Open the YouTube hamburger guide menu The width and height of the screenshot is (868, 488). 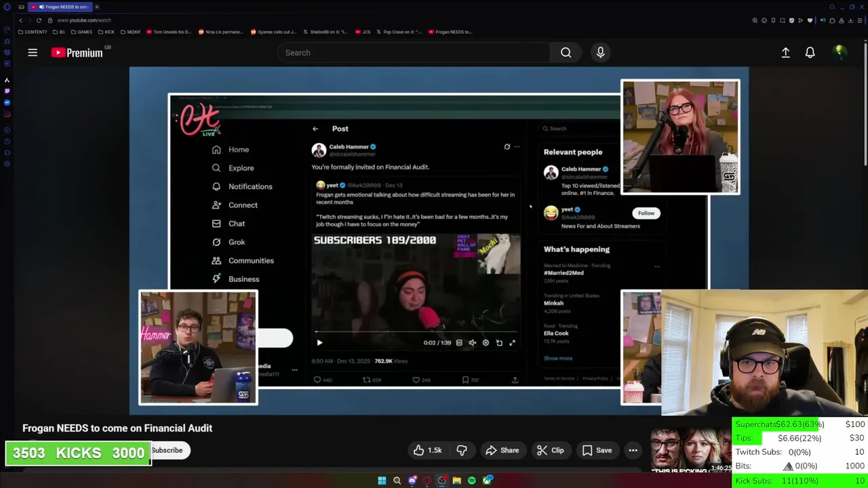(33, 52)
